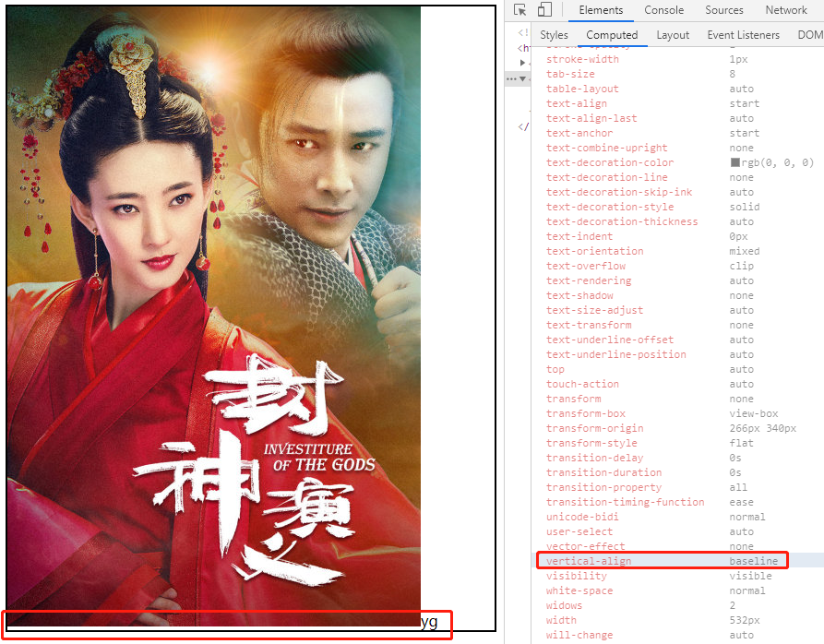This screenshot has height=644, width=824.
Task: Expand the collapsed DOM node arrow
Action: coord(522,63)
